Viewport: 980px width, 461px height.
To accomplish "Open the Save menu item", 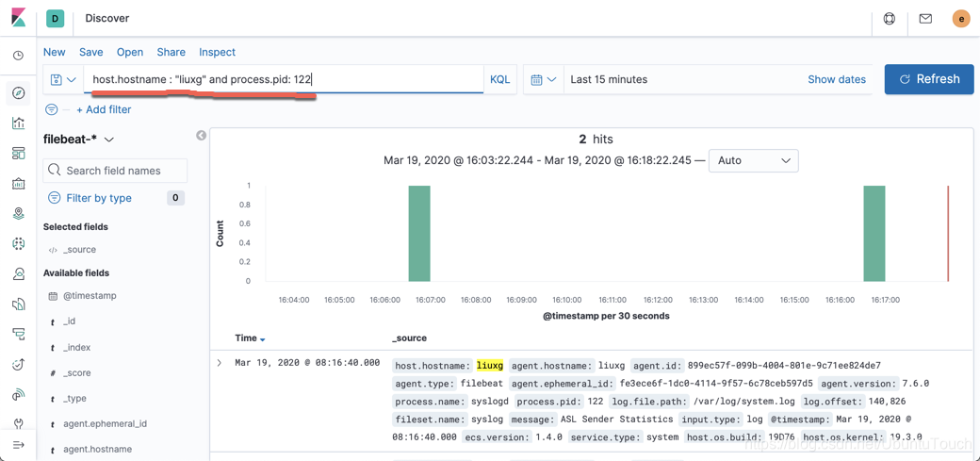I will pyautogui.click(x=91, y=52).
